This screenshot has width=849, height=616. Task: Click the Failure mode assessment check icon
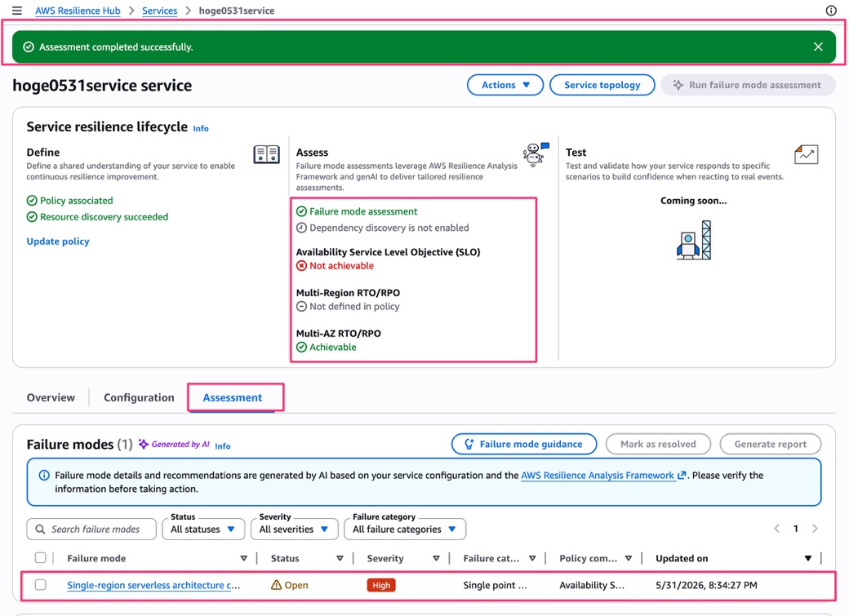(x=301, y=211)
